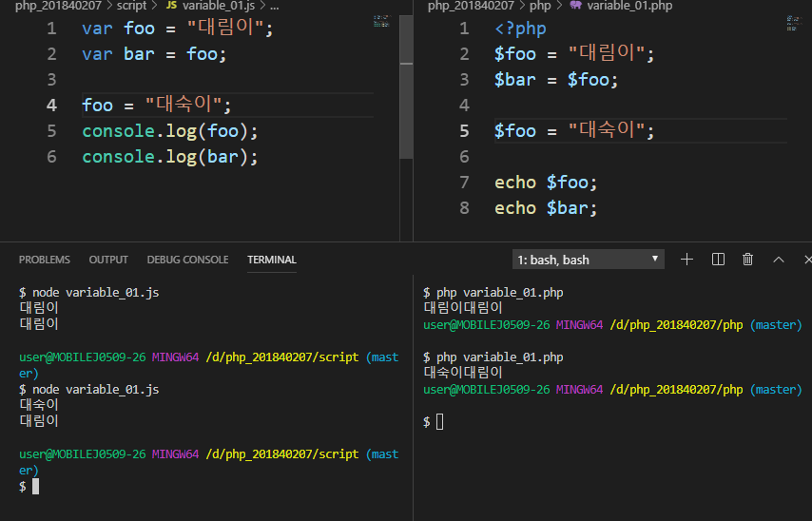
Task: Open the terminal selector dropdown '1: bash, bash'
Action: click(588, 260)
